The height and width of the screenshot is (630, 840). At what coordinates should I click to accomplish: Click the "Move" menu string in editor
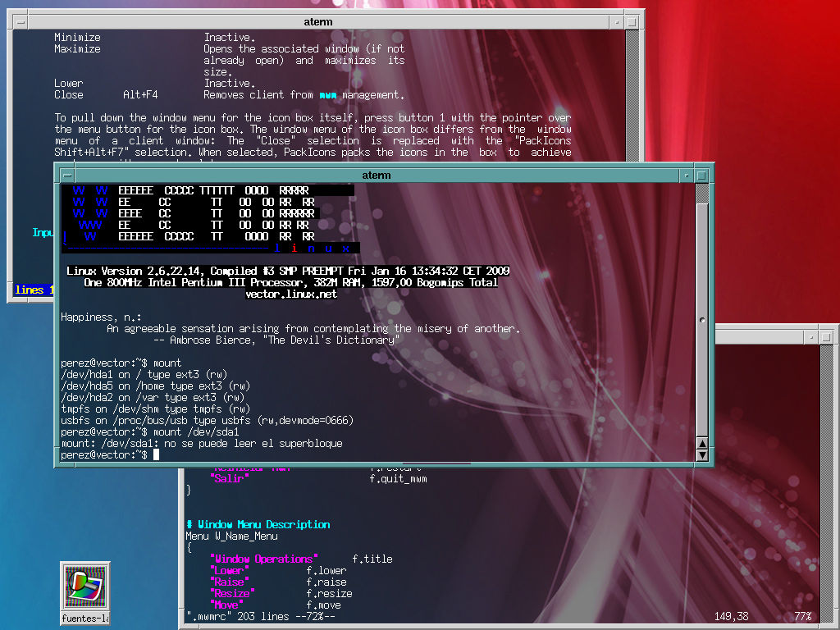pyautogui.click(x=226, y=605)
